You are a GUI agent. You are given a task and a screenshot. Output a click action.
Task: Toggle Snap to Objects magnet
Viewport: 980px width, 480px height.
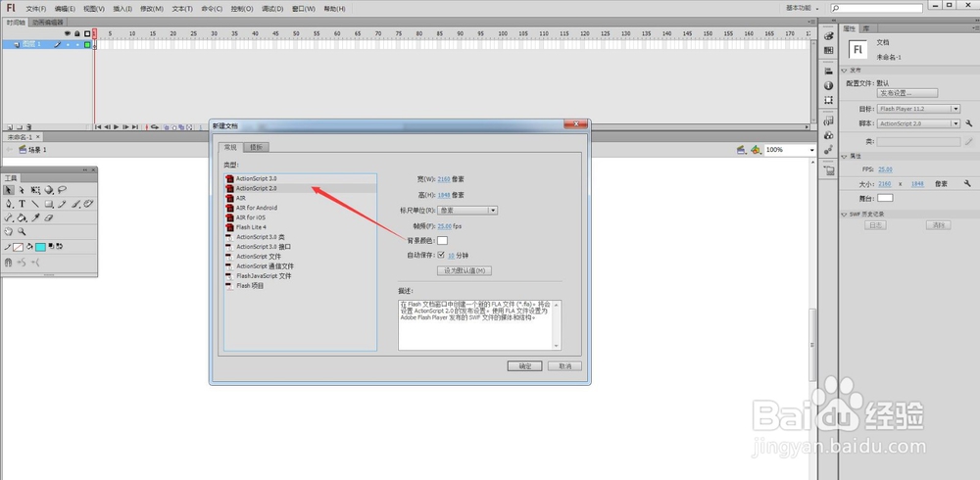tap(8, 263)
